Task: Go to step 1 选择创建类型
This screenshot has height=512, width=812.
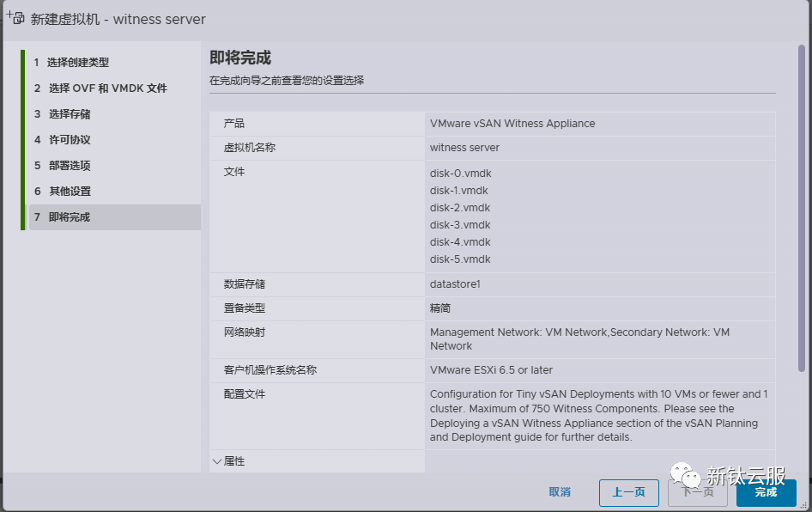Action: (78, 63)
